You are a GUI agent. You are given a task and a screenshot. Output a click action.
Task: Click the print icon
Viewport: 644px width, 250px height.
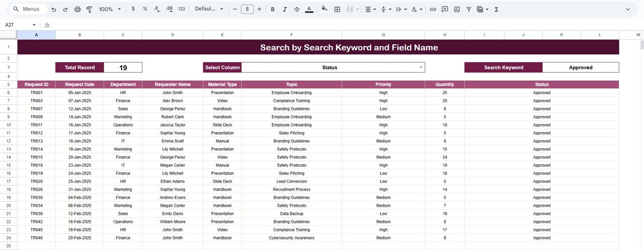(x=77, y=9)
